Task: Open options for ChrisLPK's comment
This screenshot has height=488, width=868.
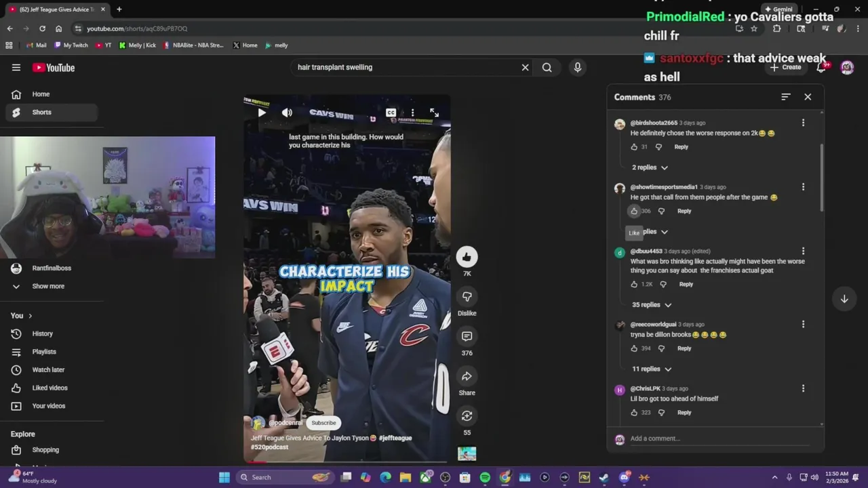Action: point(803,389)
